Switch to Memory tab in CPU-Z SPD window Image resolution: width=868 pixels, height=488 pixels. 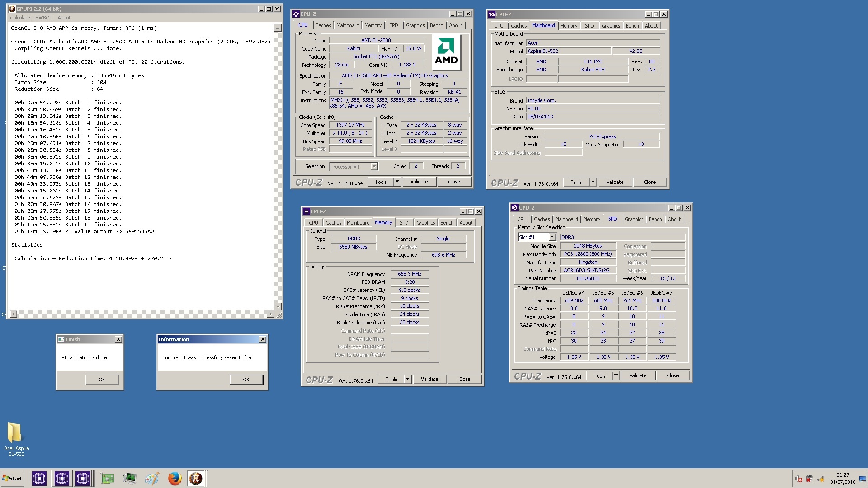click(x=591, y=219)
